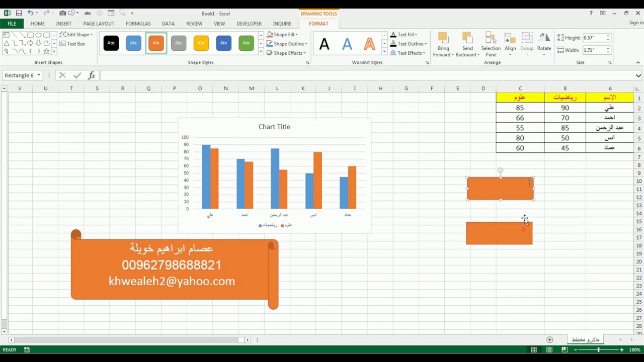Open the DATA tab
Image resolution: width=644 pixels, height=362 pixels.
169,24
